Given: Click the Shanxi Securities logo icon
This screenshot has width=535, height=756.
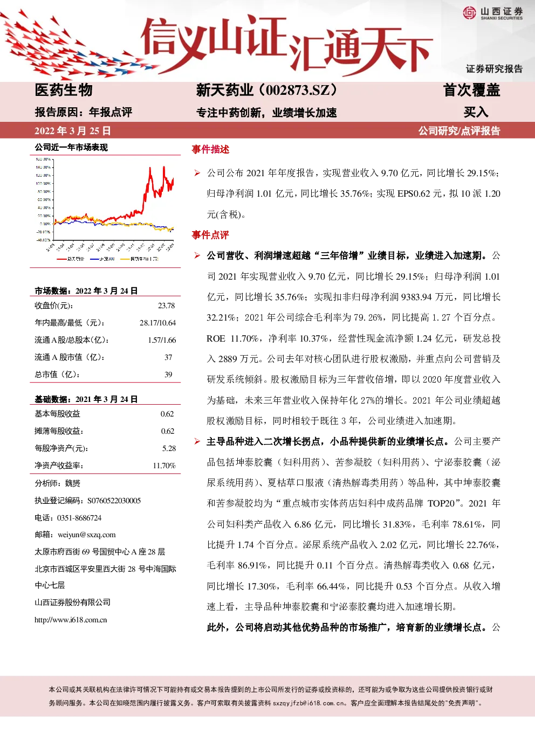Looking at the screenshot, I should pos(469,13).
